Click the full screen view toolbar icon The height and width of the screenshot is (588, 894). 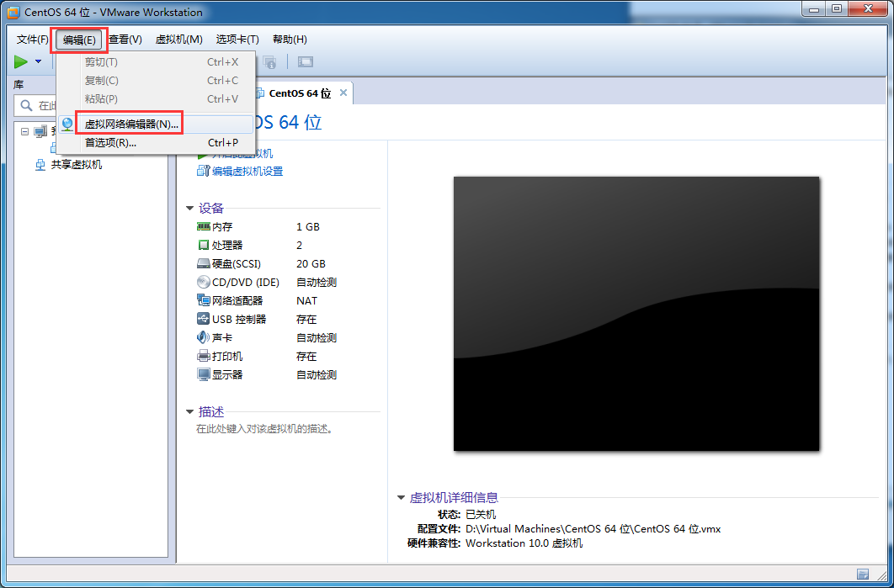306,61
